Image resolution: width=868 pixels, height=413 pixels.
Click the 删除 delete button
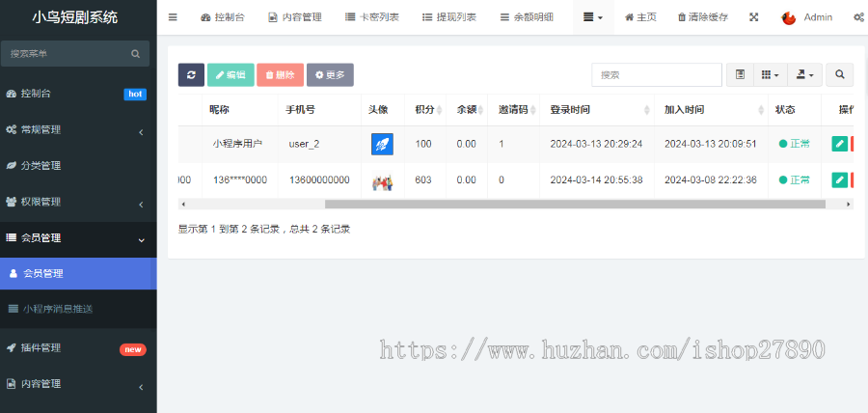280,74
